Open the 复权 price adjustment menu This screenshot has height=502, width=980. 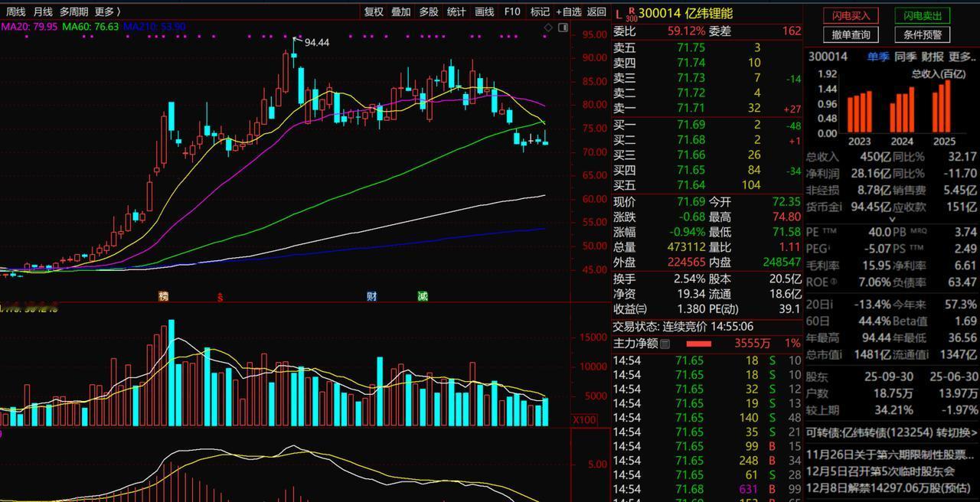[x=374, y=11]
